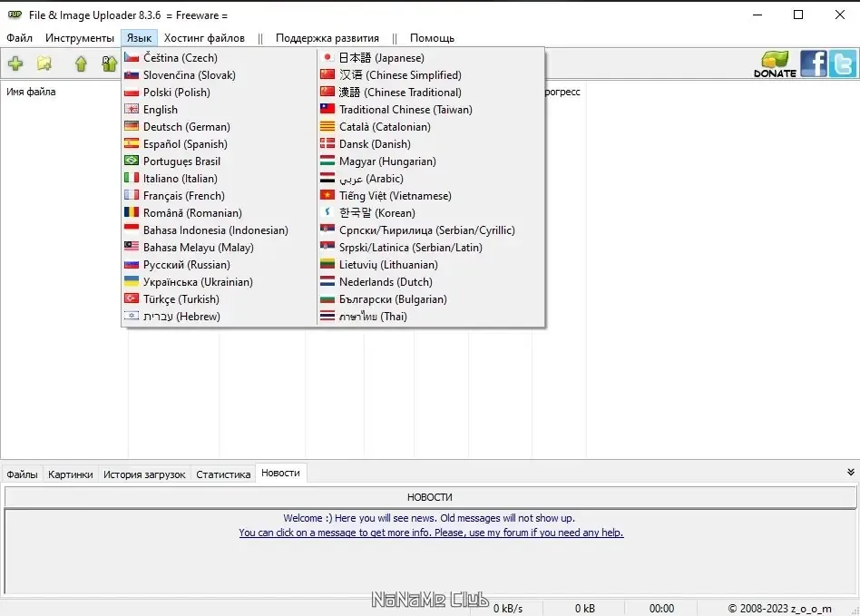Choose Srpski/Latinica (Serbian/Latin)

coord(431,248)
